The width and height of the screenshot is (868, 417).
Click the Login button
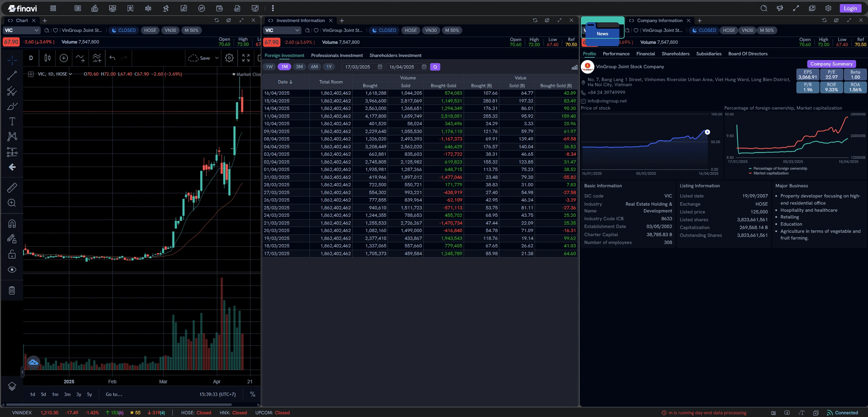click(x=850, y=8)
